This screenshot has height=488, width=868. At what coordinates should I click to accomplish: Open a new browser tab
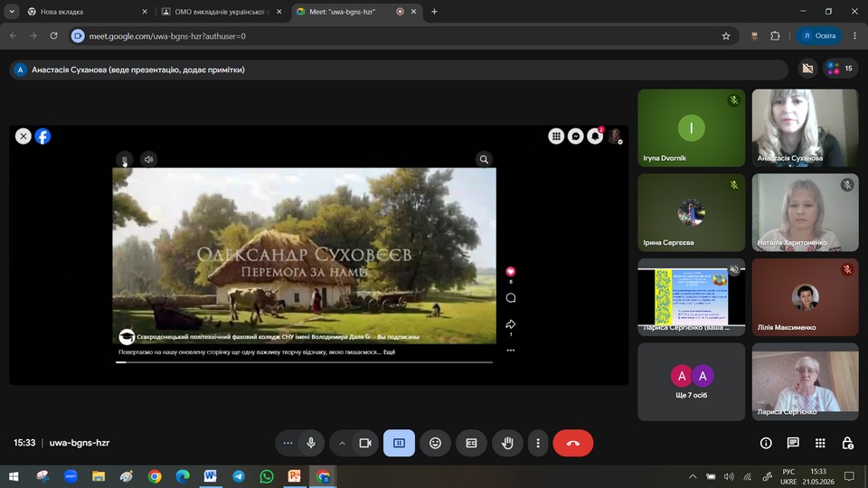[434, 12]
